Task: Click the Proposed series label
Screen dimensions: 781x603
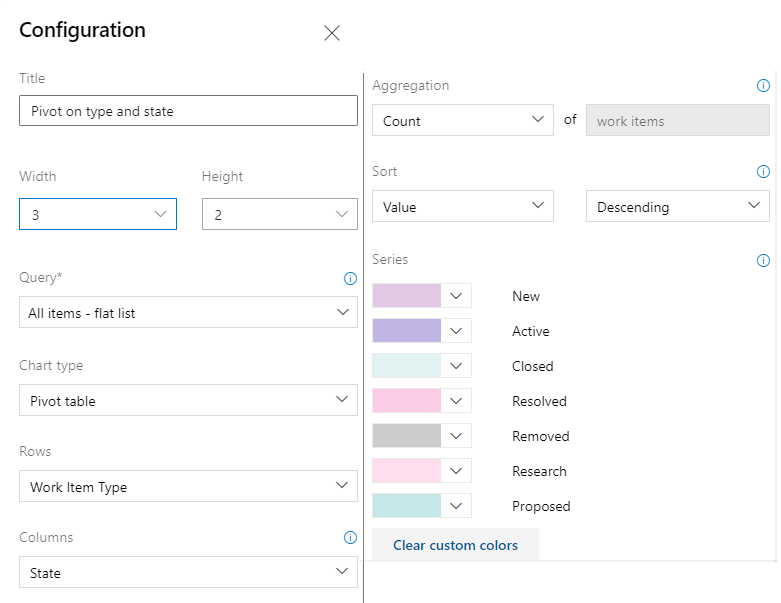Action: pos(541,506)
